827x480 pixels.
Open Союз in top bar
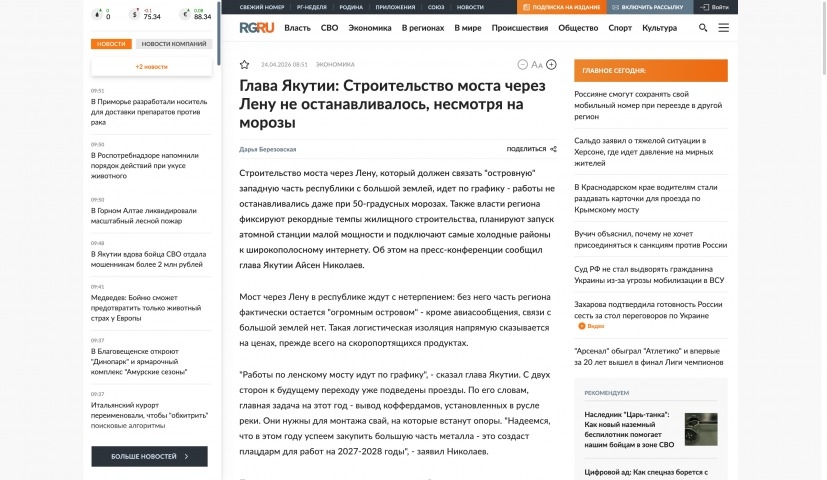436,7
